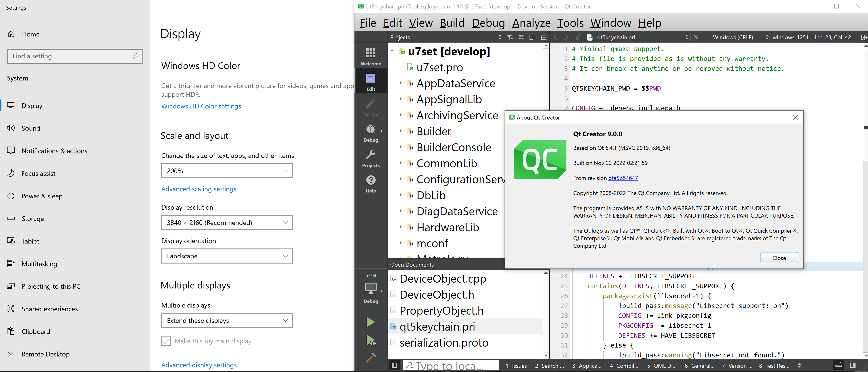Toggle synchronize with editor link icon
This screenshot has height=372, width=868.
coord(521,37)
